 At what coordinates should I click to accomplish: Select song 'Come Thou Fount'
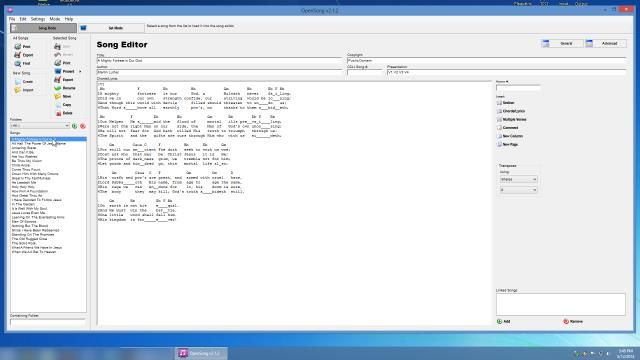pos(26,169)
